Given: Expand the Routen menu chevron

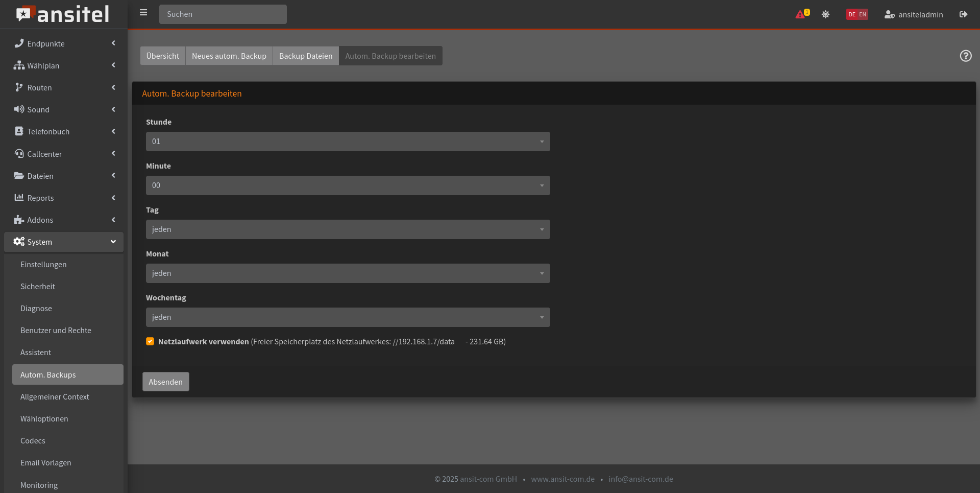Looking at the screenshot, I should (x=113, y=87).
